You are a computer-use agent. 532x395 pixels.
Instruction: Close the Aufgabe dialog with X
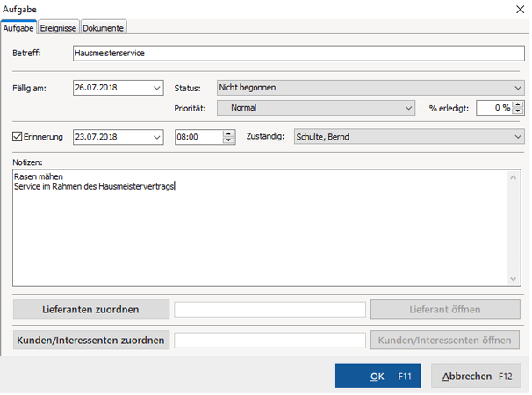(520, 9)
